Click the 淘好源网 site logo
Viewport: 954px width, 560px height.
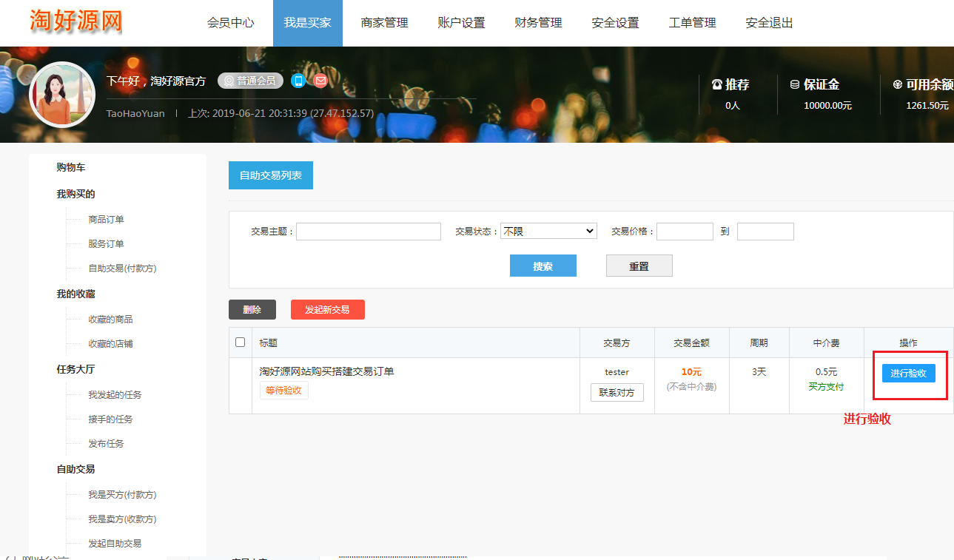coord(75,21)
